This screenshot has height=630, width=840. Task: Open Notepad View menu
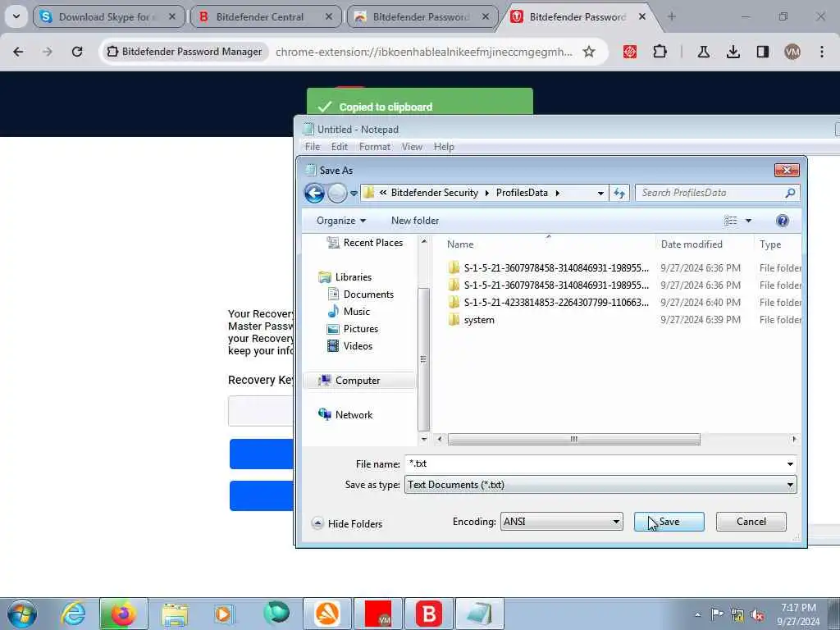412,147
